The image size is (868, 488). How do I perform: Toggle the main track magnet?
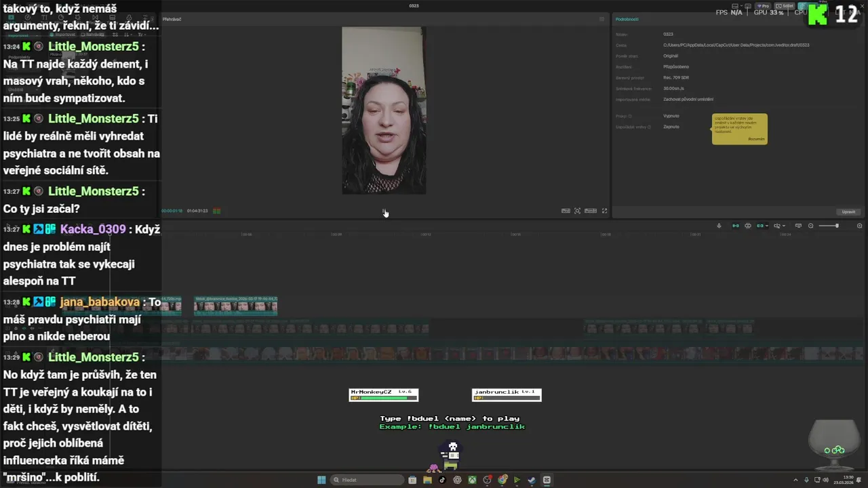tap(736, 226)
